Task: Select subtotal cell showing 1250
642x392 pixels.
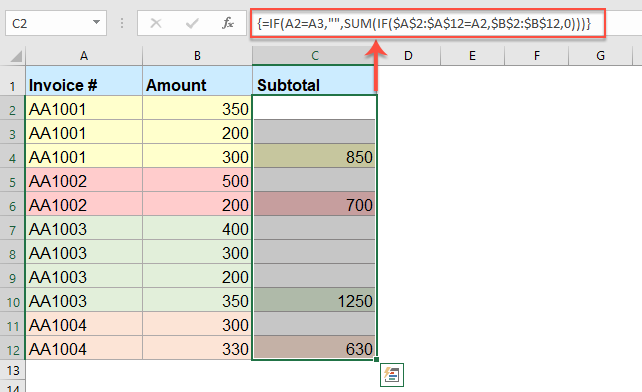Action: point(314,300)
